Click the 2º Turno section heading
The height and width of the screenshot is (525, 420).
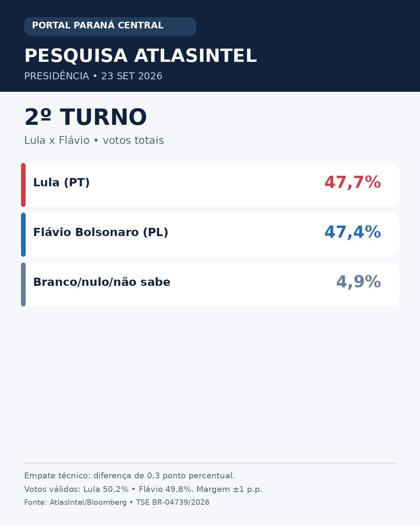86,117
